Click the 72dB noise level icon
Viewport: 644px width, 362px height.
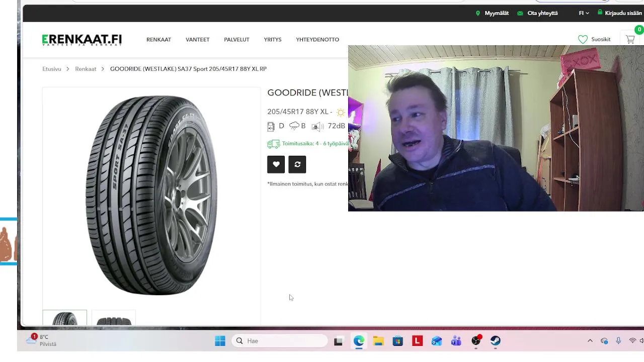pos(317,127)
